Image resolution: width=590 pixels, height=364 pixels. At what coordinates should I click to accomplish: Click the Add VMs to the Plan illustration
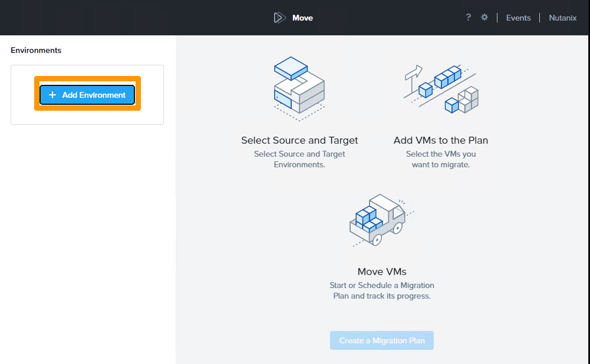[441, 89]
